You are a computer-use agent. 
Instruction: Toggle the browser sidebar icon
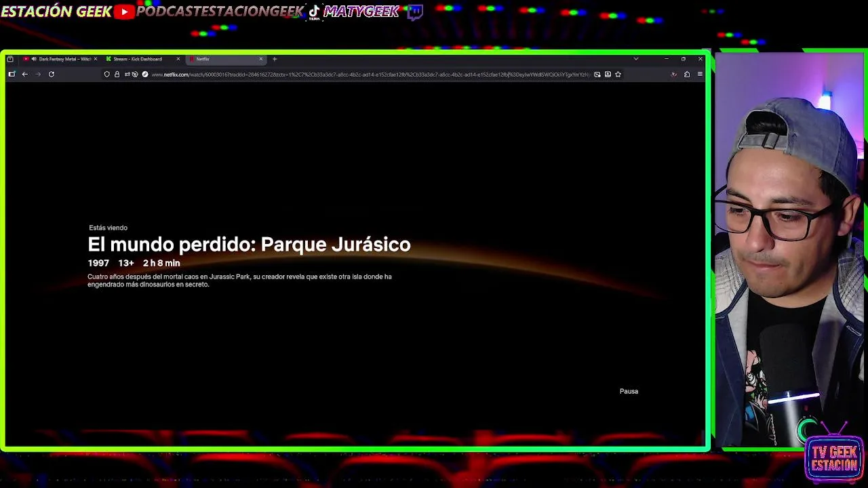pos(12,74)
